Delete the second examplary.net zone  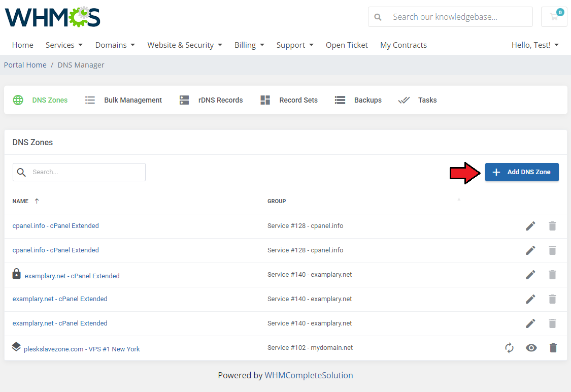(552, 299)
